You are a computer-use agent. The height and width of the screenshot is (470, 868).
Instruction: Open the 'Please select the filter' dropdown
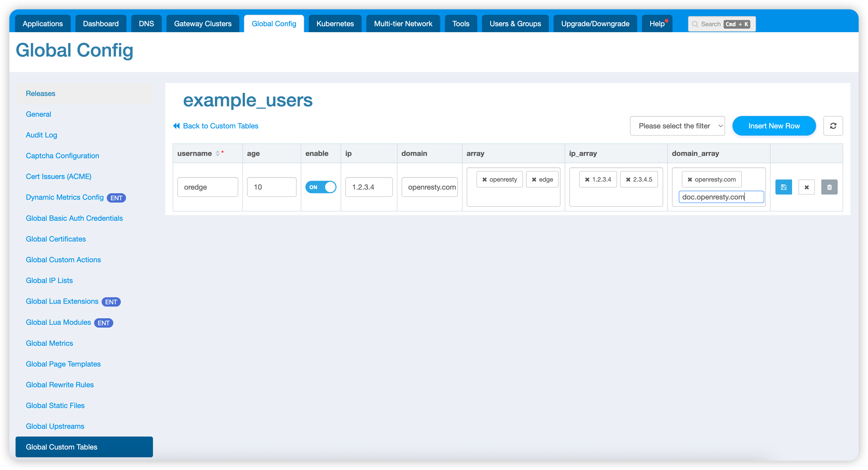point(677,126)
